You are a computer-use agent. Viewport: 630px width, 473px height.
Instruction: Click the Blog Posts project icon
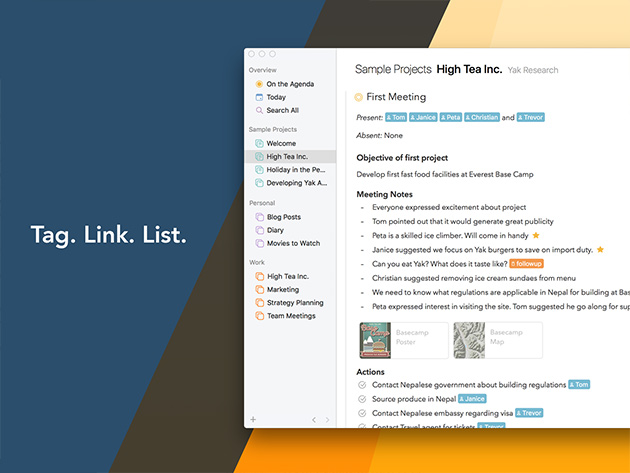pyautogui.click(x=260, y=217)
